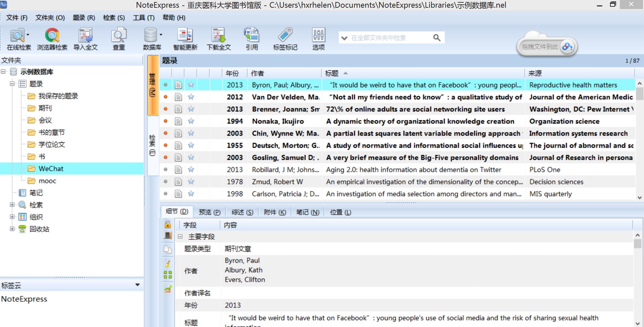644x327 pixels.
Task: Open the 标签云 dropdown arrow
Action: pyautogui.click(x=138, y=285)
